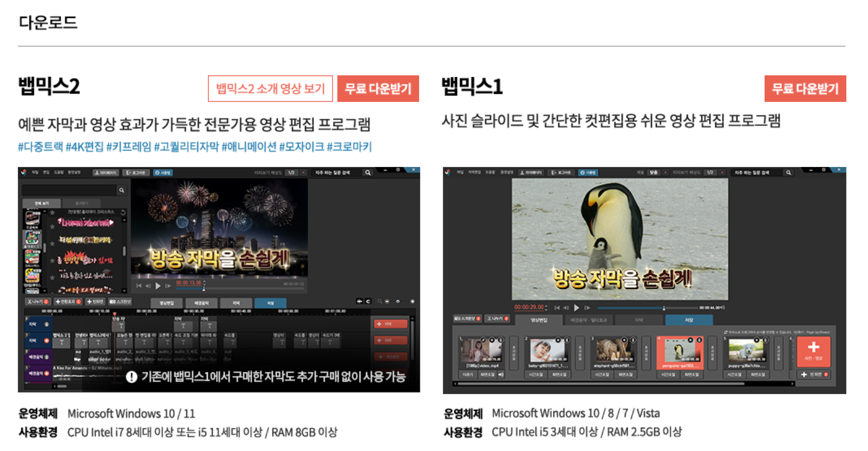Viewport: 868px width, 451px height.
Task: Click the big red plus 사진·영상 button
Action: click(x=814, y=352)
